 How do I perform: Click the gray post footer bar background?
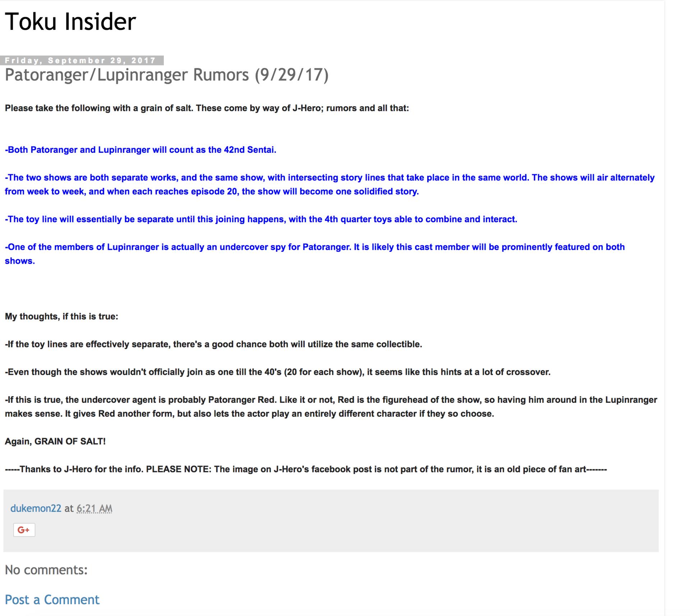pos(359,525)
